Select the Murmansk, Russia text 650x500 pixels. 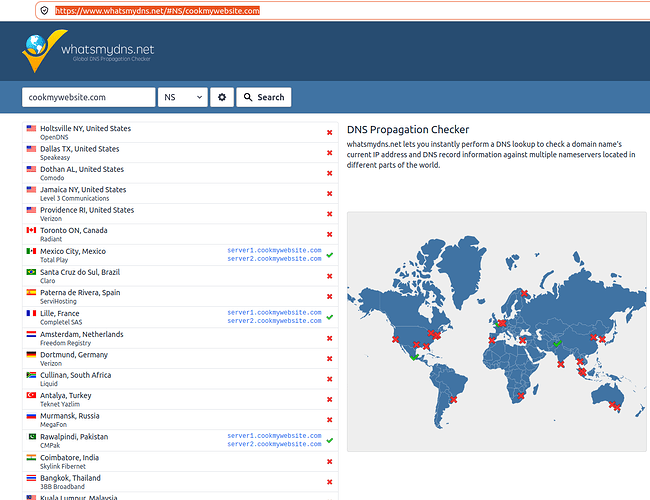click(70, 416)
